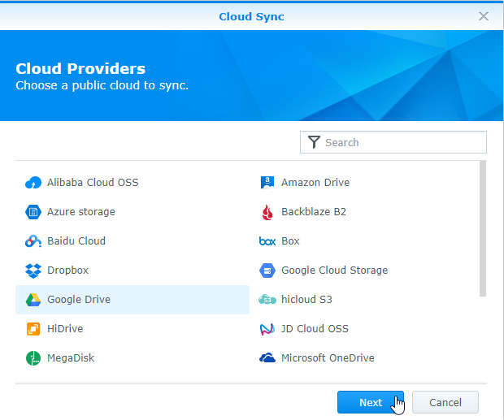Select JD Cloud OSS label
Image resolution: width=504 pixels, height=420 pixels.
pyautogui.click(x=315, y=329)
